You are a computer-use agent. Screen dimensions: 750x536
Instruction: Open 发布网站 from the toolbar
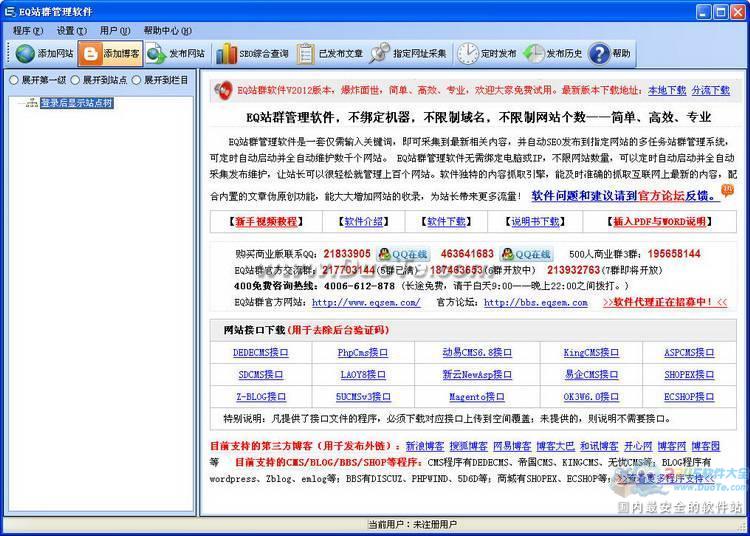(157, 54)
